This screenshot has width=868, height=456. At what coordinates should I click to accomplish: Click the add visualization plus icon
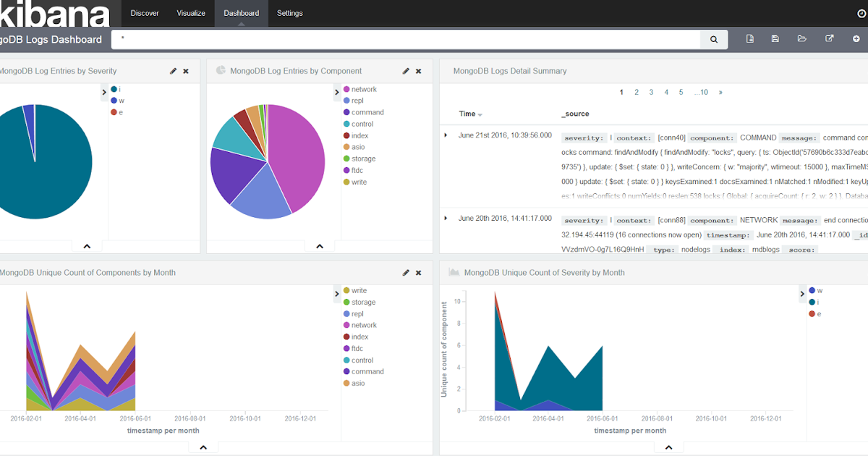pyautogui.click(x=856, y=39)
